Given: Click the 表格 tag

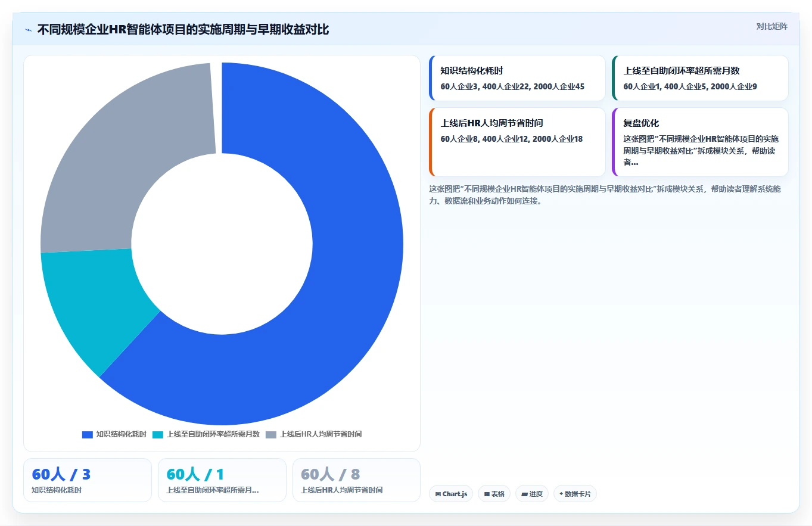Looking at the screenshot, I should pyautogui.click(x=494, y=494).
